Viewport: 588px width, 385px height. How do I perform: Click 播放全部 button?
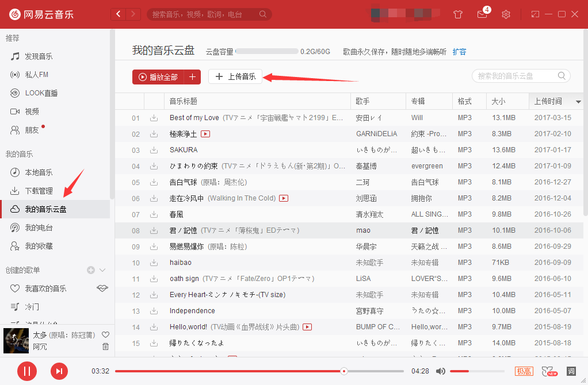tap(158, 77)
